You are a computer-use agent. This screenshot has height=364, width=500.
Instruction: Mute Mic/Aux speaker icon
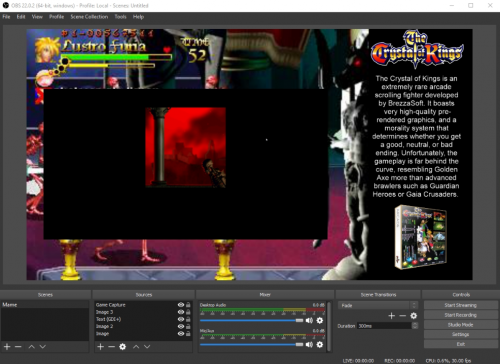coord(309,344)
